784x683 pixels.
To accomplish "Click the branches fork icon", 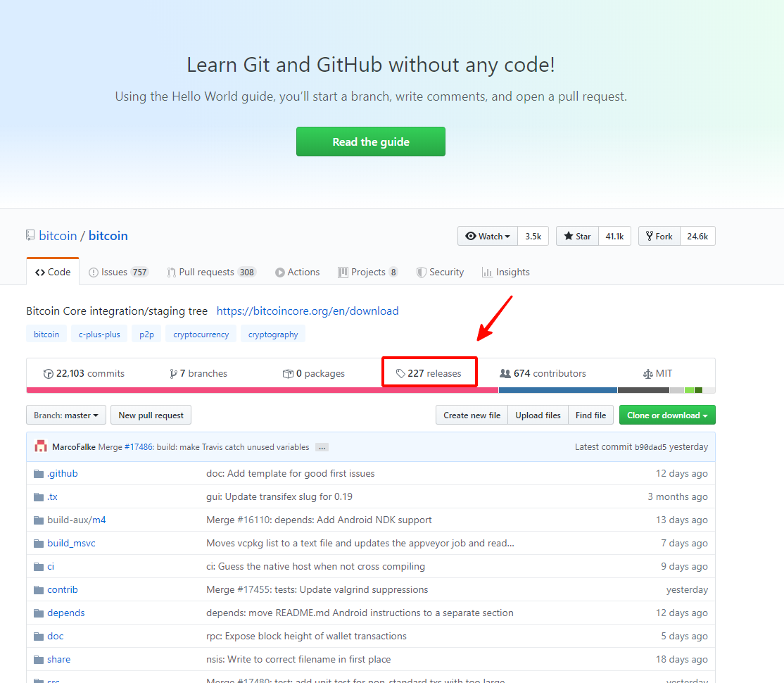I will coord(174,374).
